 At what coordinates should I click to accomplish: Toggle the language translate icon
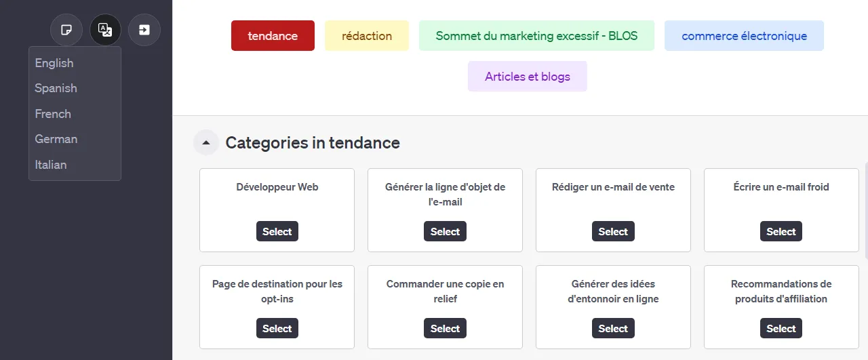(x=105, y=30)
